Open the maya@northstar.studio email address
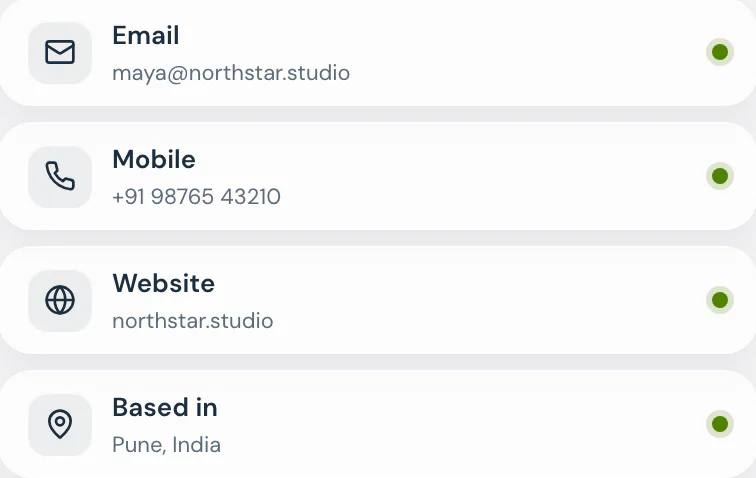756x478 pixels. pos(231,73)
